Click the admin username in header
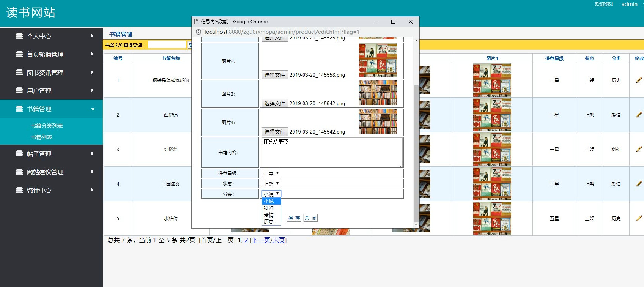Image resolution: width=644 pixels, height=287 pixels. (x=629, y=4)
